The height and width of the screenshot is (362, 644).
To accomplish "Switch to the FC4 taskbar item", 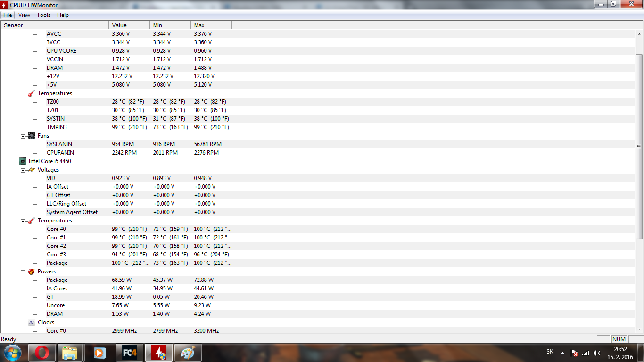I will click(129, 353).
